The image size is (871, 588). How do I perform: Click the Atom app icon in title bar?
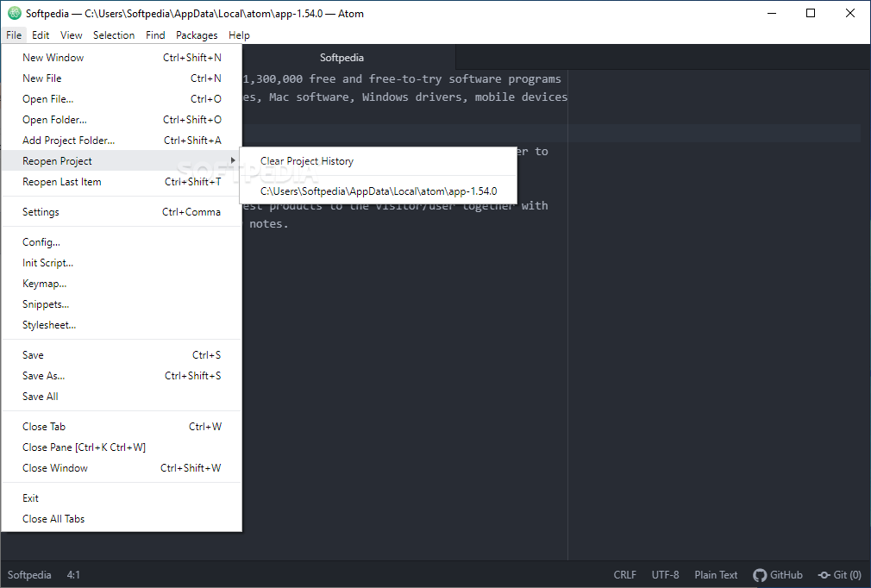(x=15, y=13)
